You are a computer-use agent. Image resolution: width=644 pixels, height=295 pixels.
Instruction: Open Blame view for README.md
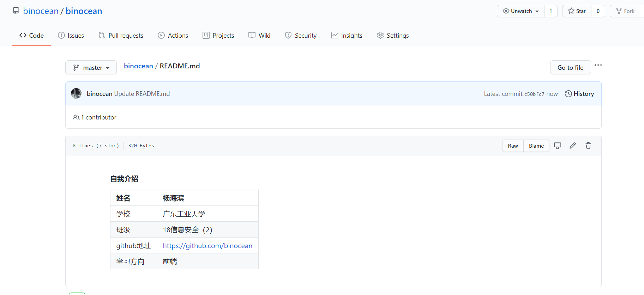pyautogui.click(x=536, y=146)
